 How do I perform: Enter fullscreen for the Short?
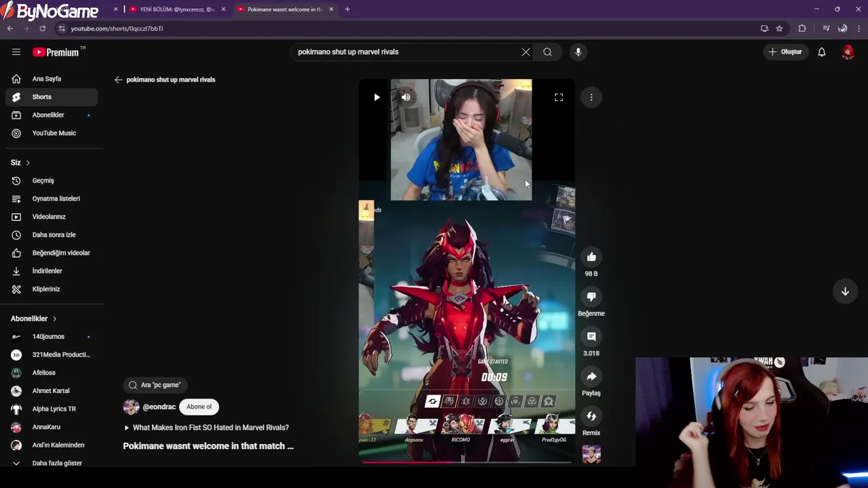(x=559, y=97)
